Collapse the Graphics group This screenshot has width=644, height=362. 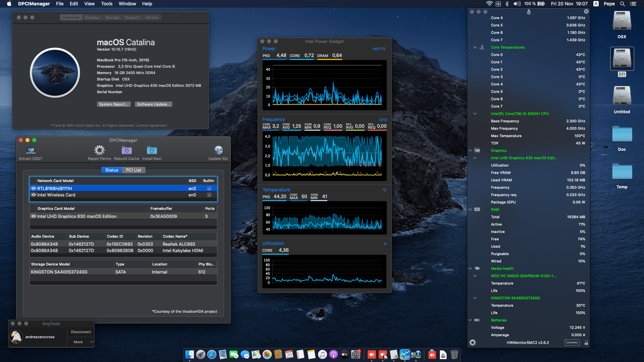click(x=470, y=150)
